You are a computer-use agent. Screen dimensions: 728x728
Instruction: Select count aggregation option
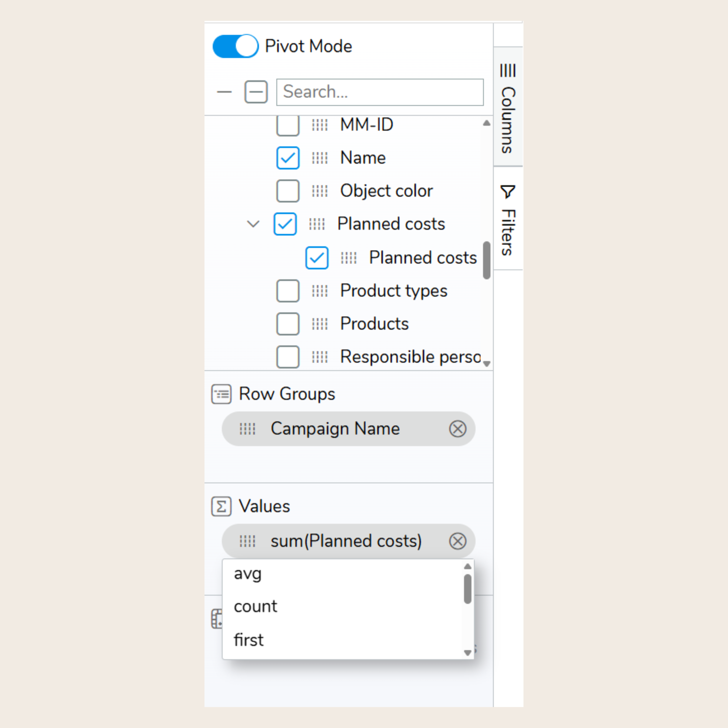(x=256, y=606)
